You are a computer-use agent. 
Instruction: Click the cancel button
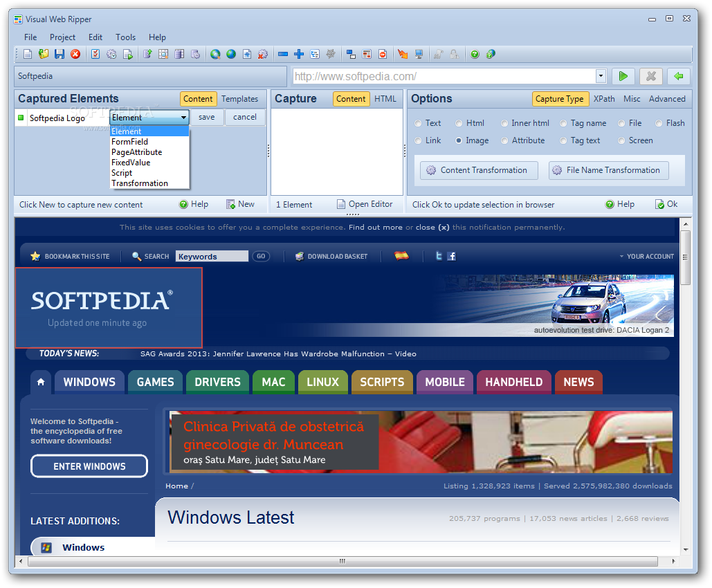click(x=245, y=117)
